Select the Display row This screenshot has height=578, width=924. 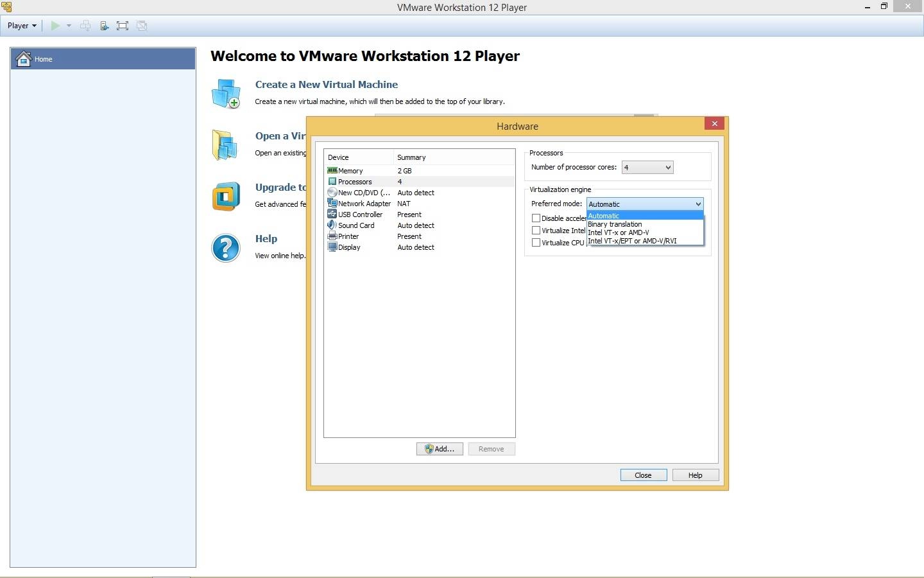420,247
